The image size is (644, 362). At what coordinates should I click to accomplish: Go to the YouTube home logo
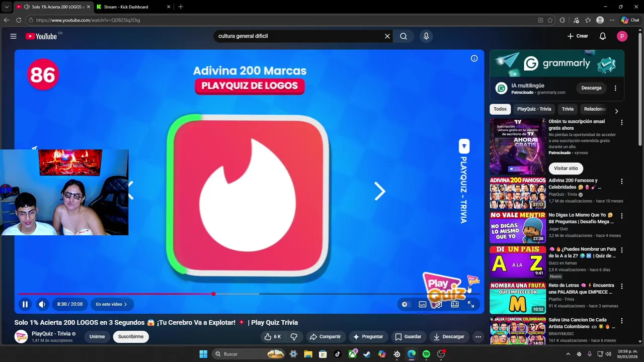point(41,36)
